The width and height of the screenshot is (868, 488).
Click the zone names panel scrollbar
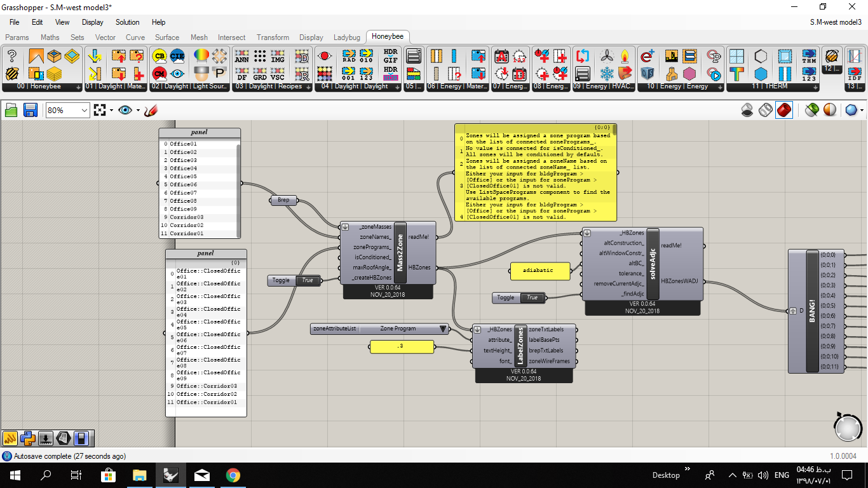point(238,189)
